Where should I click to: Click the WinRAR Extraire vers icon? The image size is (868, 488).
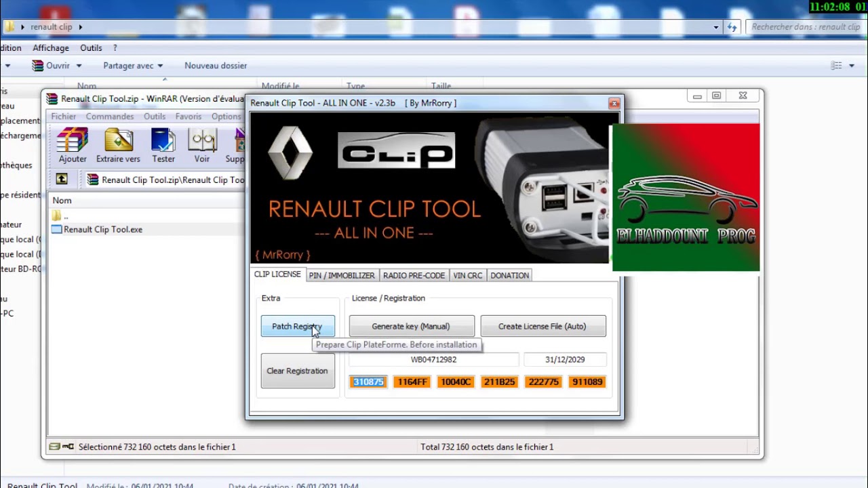tap(118, 146)
